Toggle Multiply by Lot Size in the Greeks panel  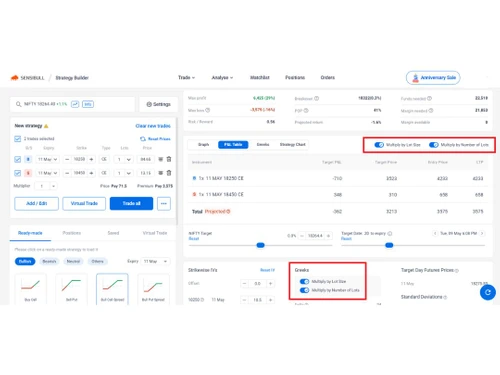pos(304,281)
